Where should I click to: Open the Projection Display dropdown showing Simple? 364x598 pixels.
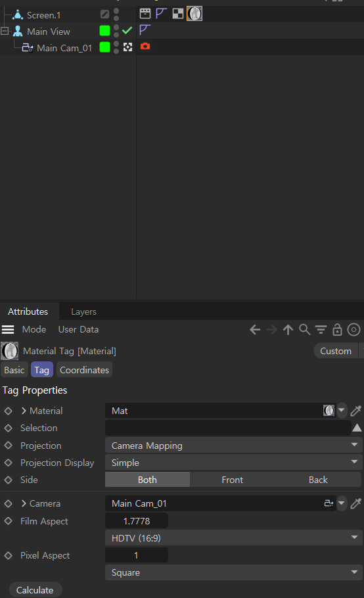click(234, 462)
